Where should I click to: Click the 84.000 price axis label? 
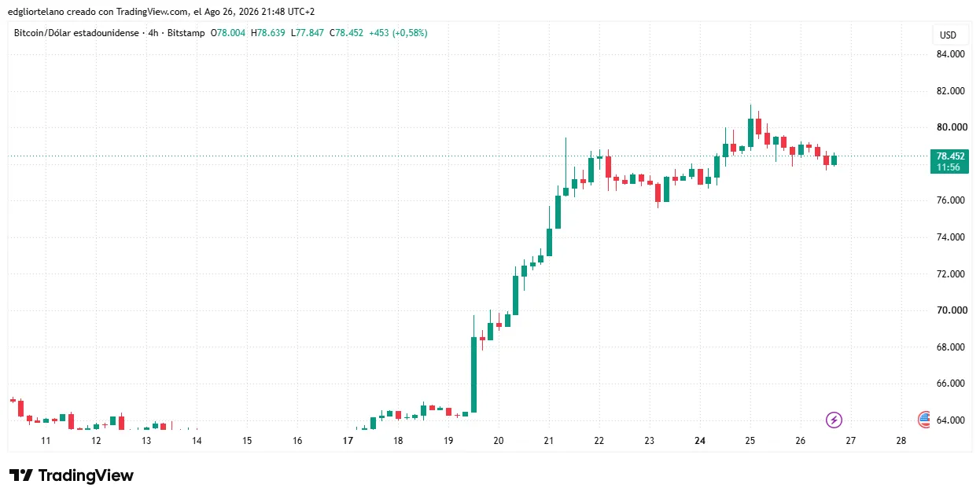pos(950,54)
